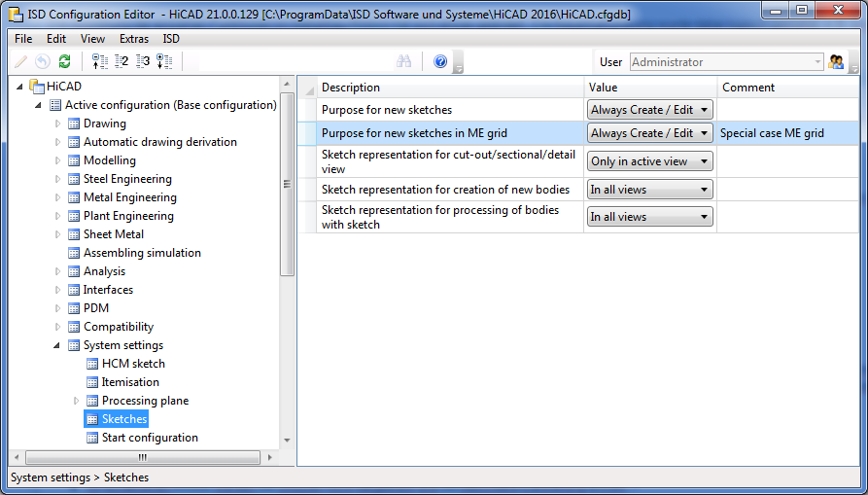
Task: Open the Only in active view dropdown
Action: click(x=650, y=161)
